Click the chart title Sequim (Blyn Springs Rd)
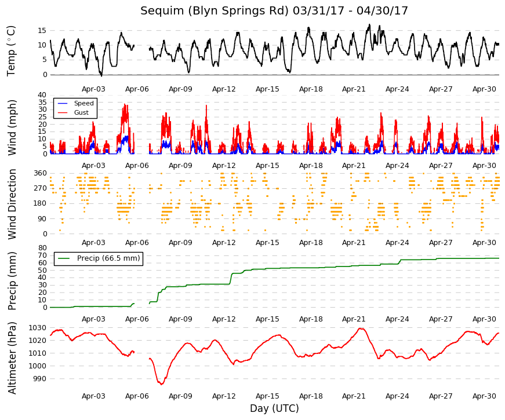The image size is (505, 420). (215, 10)
